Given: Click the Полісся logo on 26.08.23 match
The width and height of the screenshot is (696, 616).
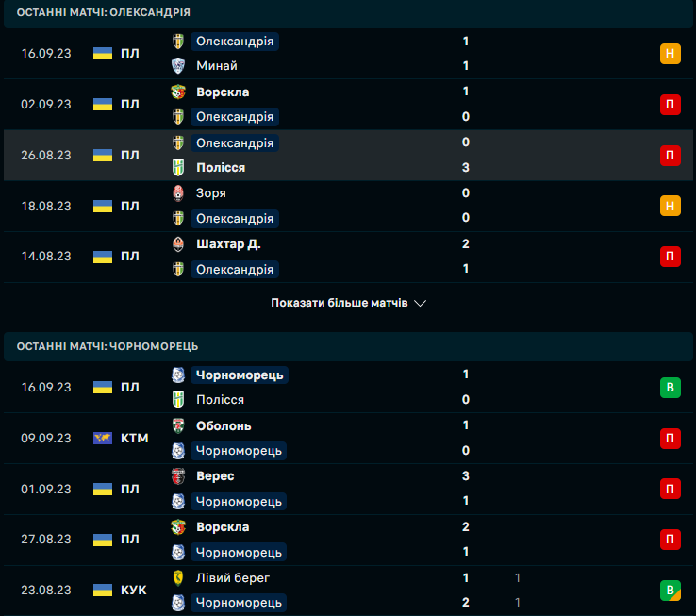Looking at the screenshot, I should tap(177, 168).
